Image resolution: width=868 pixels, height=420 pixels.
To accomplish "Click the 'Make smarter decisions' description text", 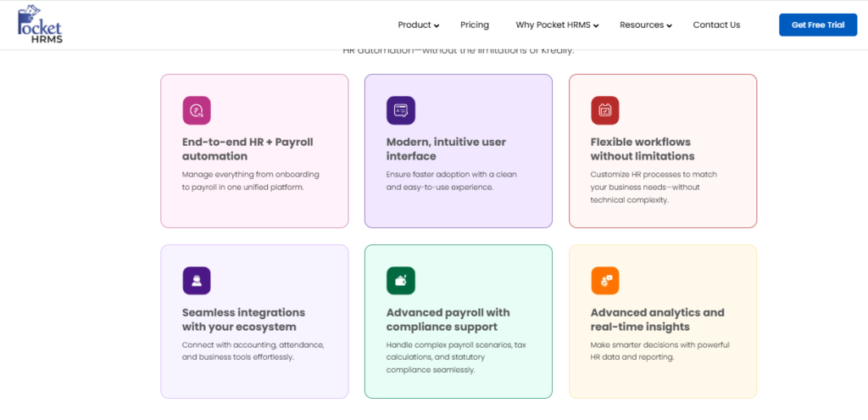I will point(659,351).
